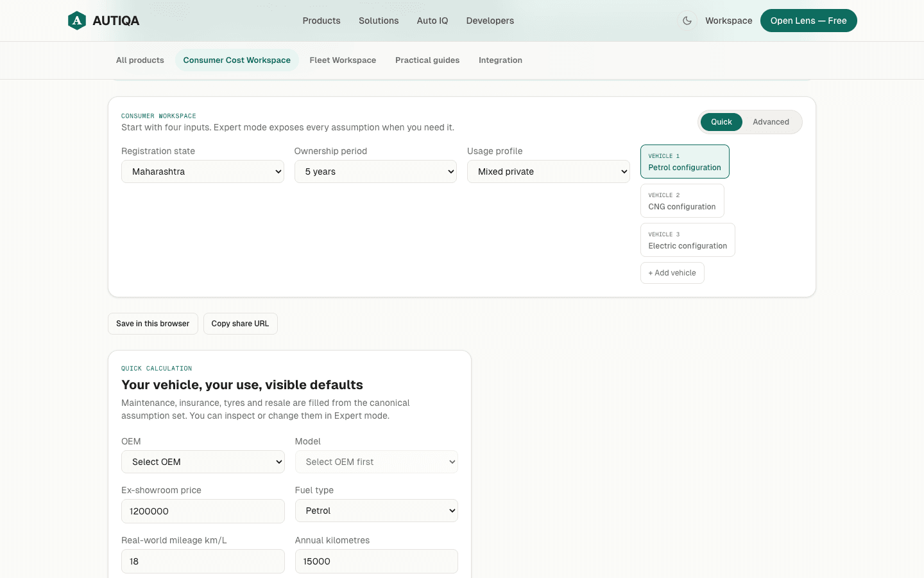Open the Solutions menu
This screenshot has height=578, width=924.
(379, 21)
